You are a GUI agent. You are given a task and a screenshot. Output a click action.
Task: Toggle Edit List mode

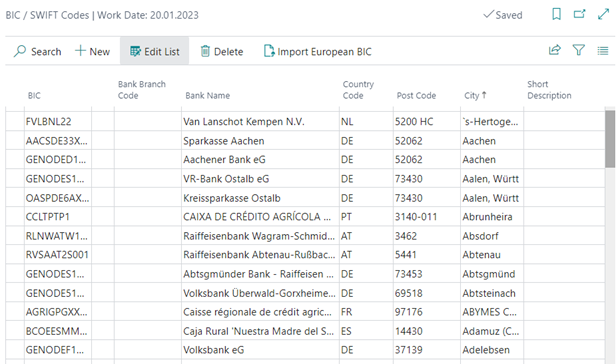(x=154, y=51)
